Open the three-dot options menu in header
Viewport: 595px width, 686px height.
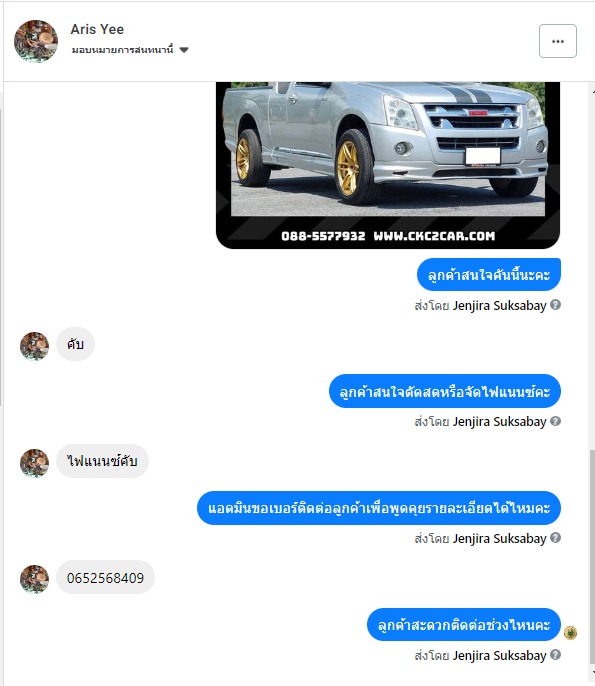(557, 41)
